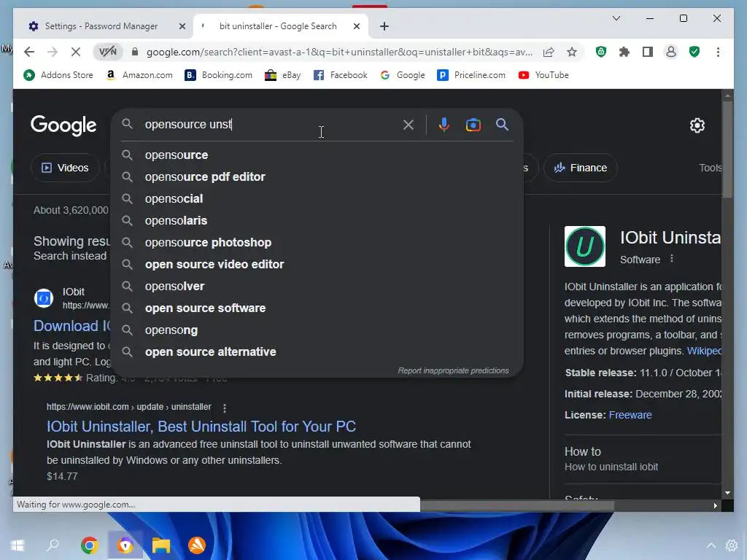The height and width of the screenshot is (560, 747).
Task: Open the Windows Start menu
Action: 18,545
